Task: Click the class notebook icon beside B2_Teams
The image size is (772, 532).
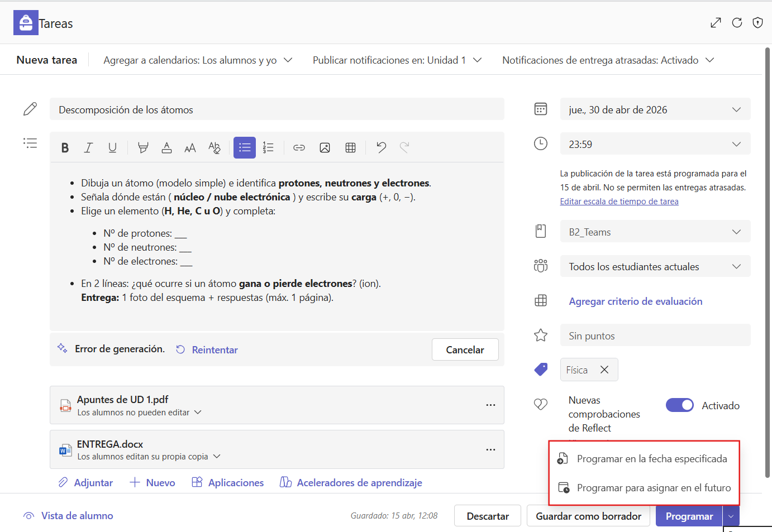Action: tap(541, 231)
